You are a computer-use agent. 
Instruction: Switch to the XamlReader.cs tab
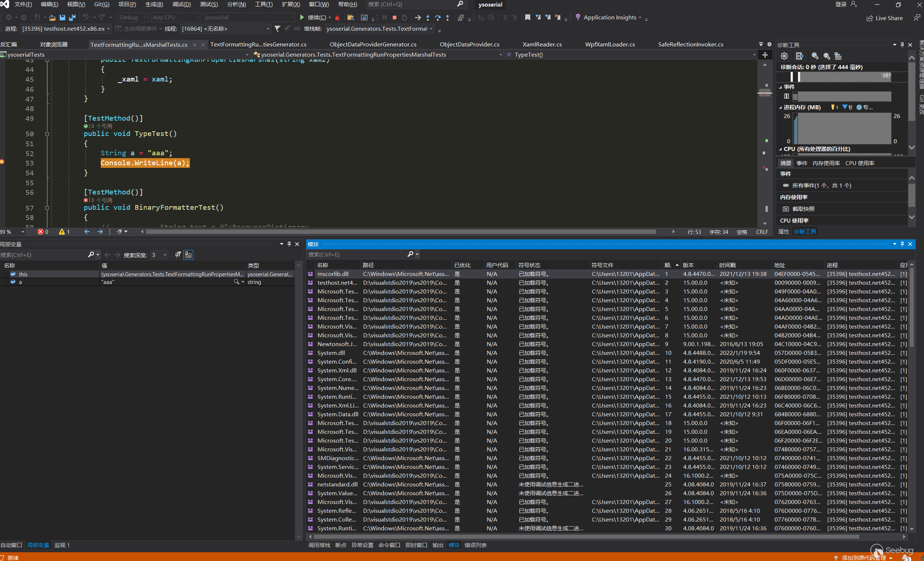pyautogui.click(x=542, y=44)
